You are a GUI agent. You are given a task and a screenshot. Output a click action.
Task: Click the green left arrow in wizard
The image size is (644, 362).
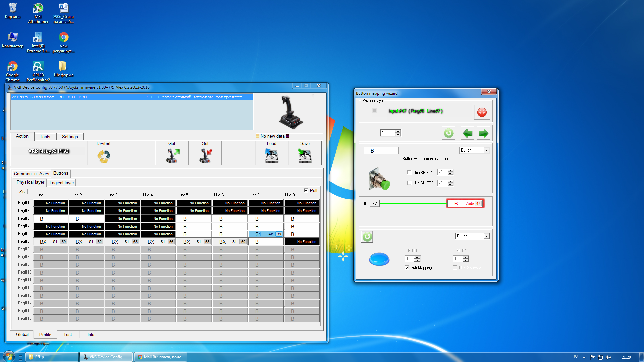coord(467,133)
